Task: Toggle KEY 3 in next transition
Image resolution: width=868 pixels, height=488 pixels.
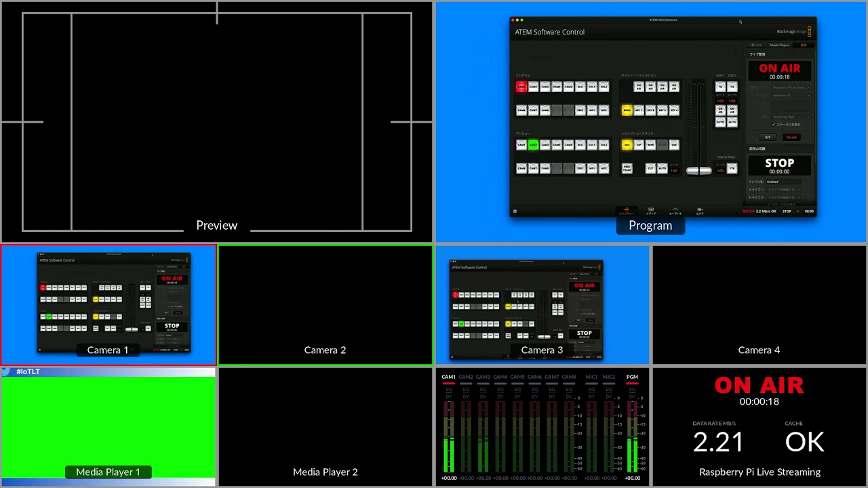Action: click(663, 110)
